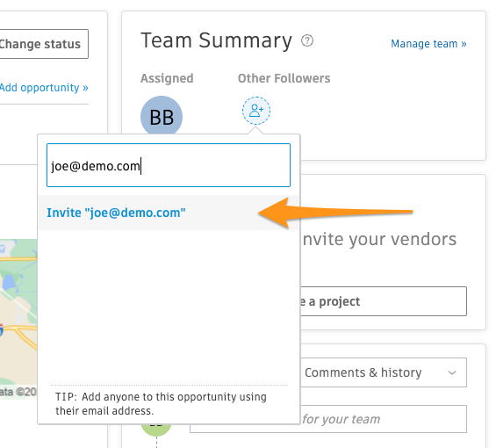Open the Team Summary help icon
This screenshot has width=496, height=448.
(x=307, y=40)
